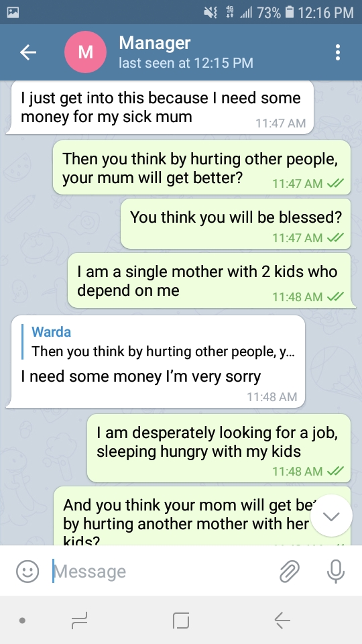Select the 'You think you will be blessed?' message
362x644 pixels.
[235, 224]
